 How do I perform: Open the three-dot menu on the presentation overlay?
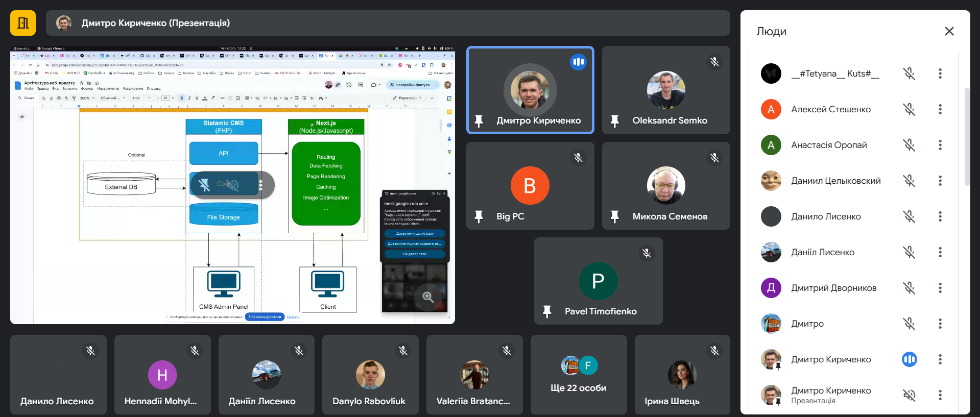(261, 185)
